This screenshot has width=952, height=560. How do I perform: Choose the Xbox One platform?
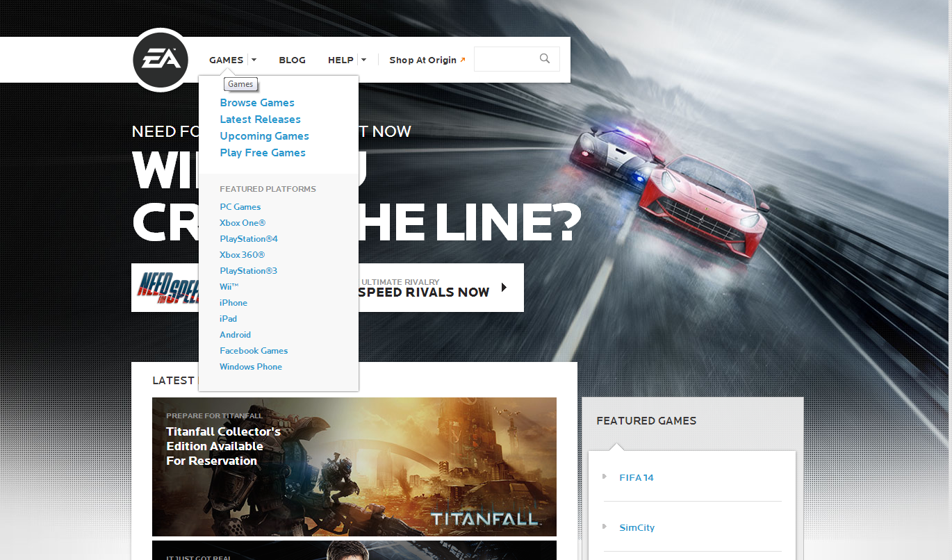click(x=243, y=223)
